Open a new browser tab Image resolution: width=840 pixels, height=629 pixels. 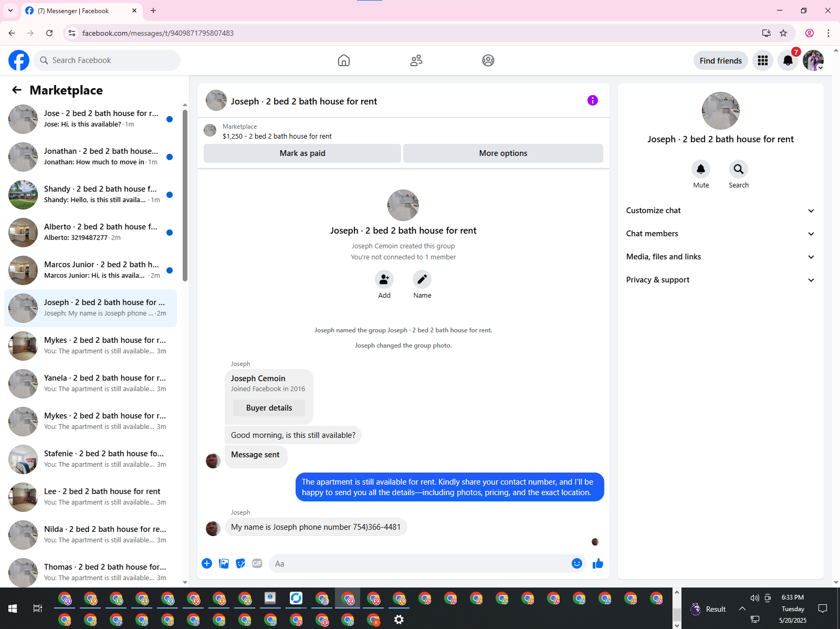(153, 11)
